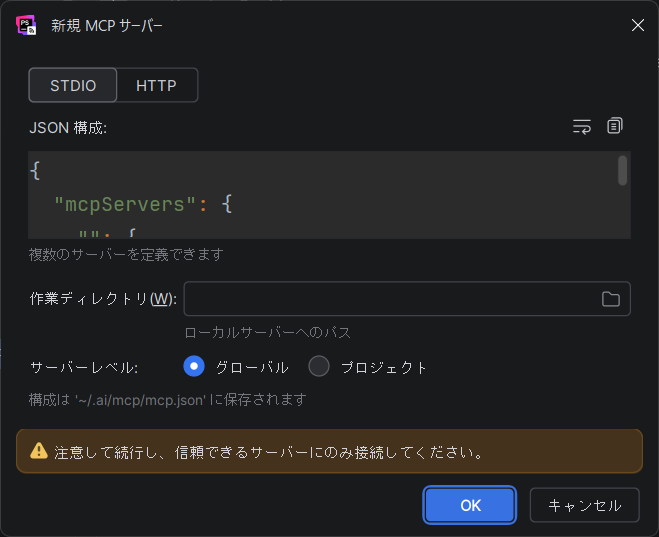This screenshot has width=659, height=537.
Task: Click the JSON editor vertical scrollbar thumb
Action: pos(623,170)
